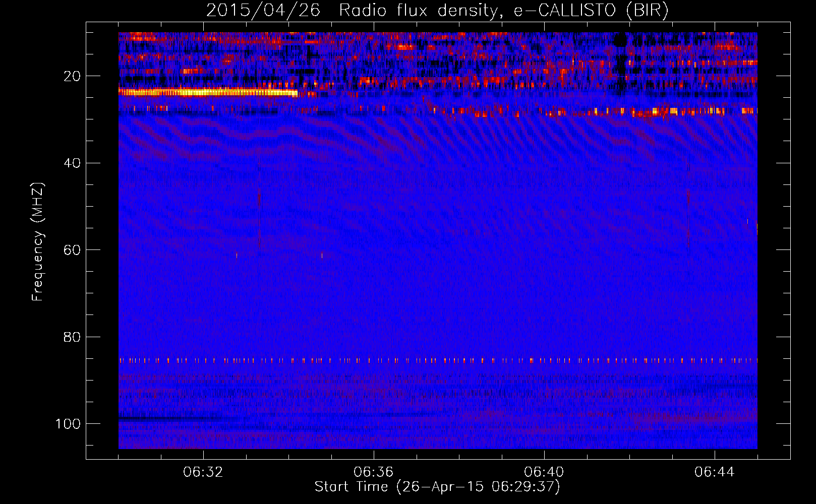This screenshot has height=504, width=816.
Task: Click the bright yellow emission band in the spectrogram
Action: coord(208,92)
